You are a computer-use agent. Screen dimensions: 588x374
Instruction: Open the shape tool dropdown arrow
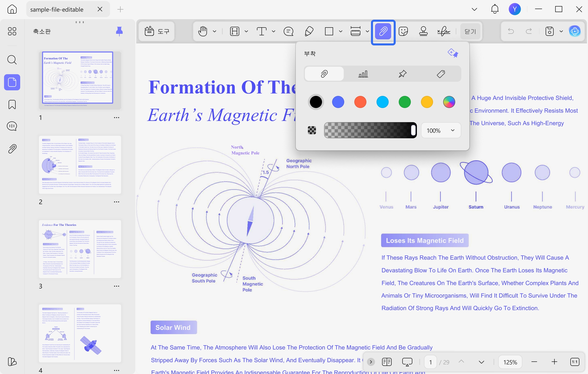pos(341,31)
